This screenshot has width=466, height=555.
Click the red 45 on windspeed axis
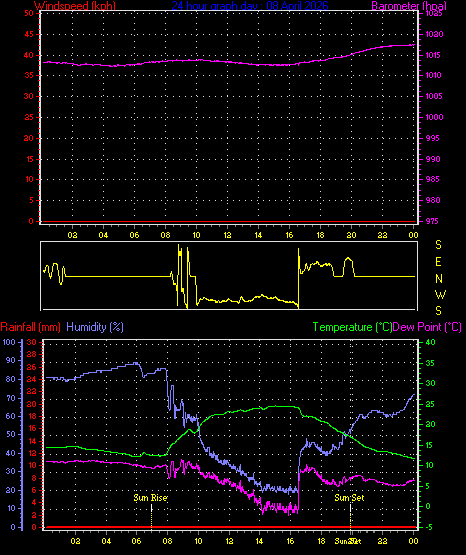tap(29, 34)
